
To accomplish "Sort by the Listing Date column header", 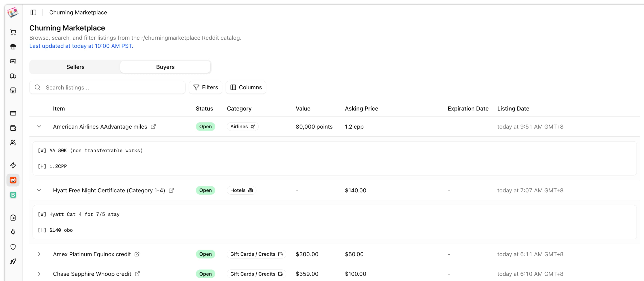I will 513,109.
